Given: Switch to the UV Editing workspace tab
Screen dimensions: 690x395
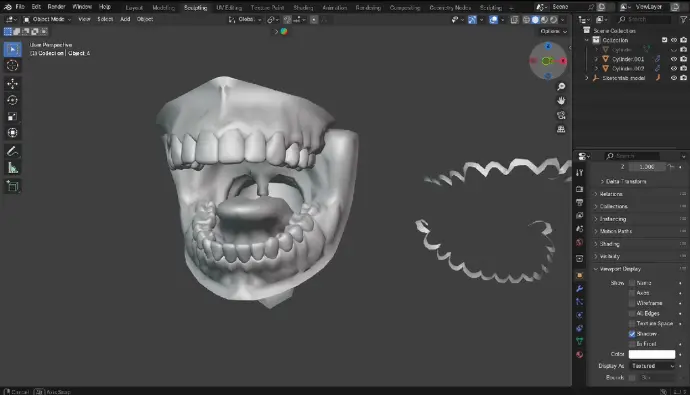Looking at the screenshot, I should [229, 7].
